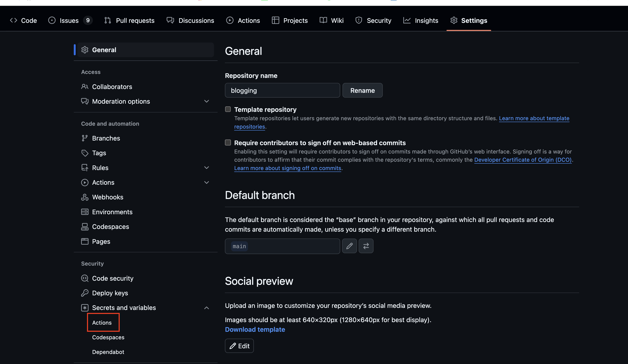Click the Download template link

coord(255,329)
